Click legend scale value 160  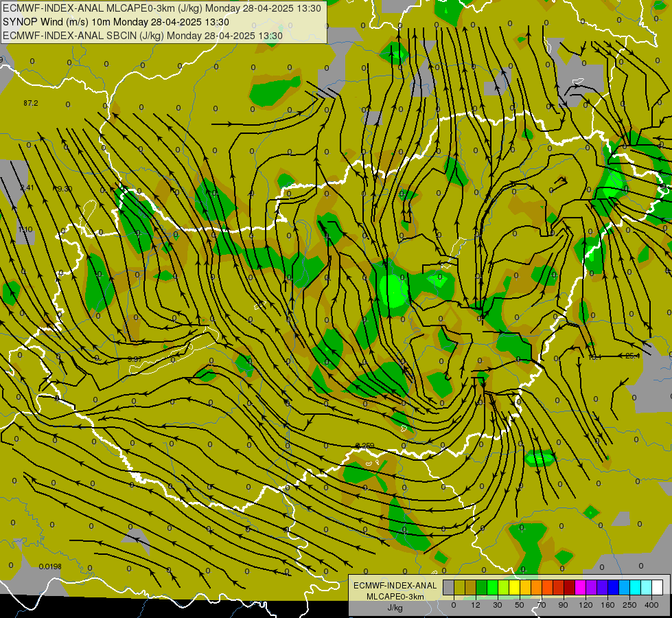pos(607,605)
